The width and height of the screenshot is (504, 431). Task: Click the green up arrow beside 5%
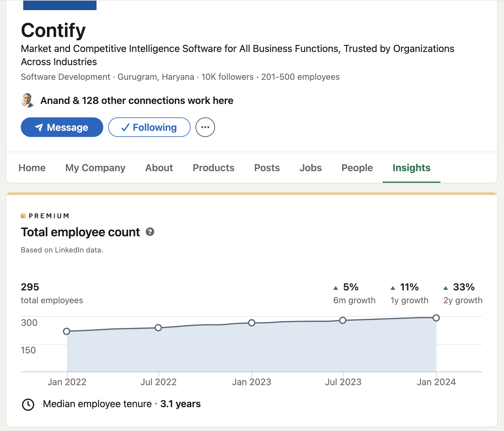[336, 288]
